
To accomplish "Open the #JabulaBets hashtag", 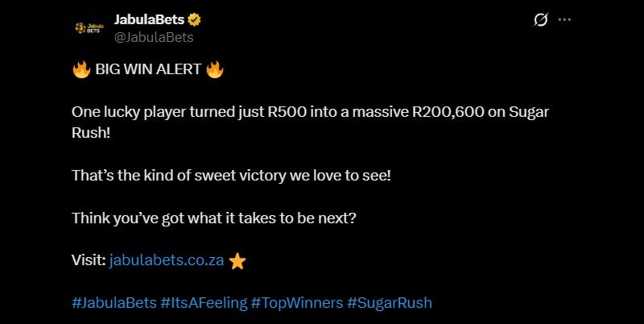I will [x=114, y=303].
